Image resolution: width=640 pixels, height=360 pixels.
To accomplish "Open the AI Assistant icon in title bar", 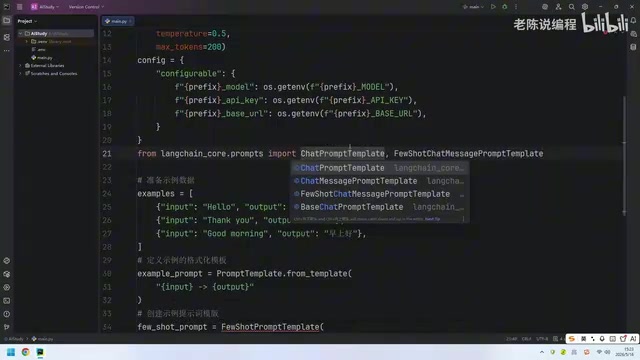I will (545, 7).
